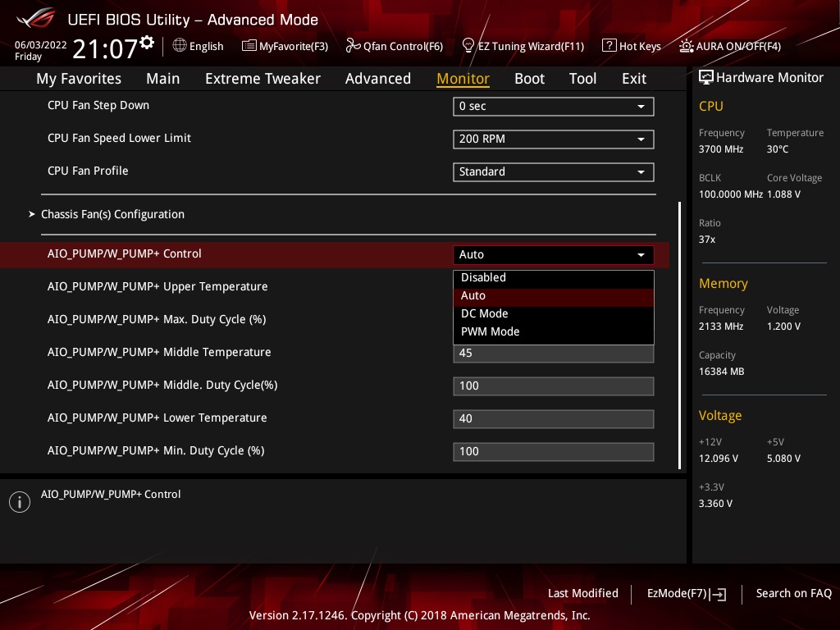Click the info icon in help area
The height and width of the screenshot is (630, 840).
point(20,502)
